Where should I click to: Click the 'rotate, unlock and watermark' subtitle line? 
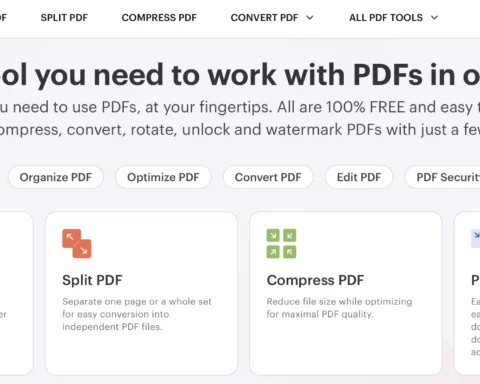240,130
